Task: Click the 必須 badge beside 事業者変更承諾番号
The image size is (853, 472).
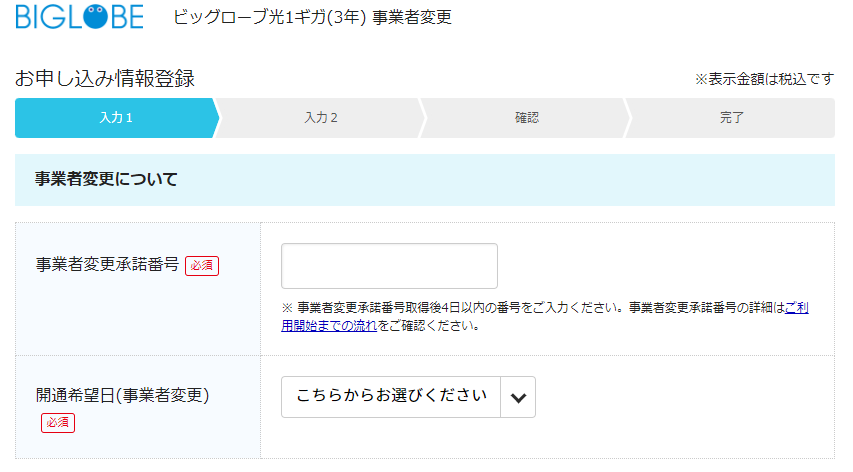Action: pyautogui.click(x=202, y=266)
